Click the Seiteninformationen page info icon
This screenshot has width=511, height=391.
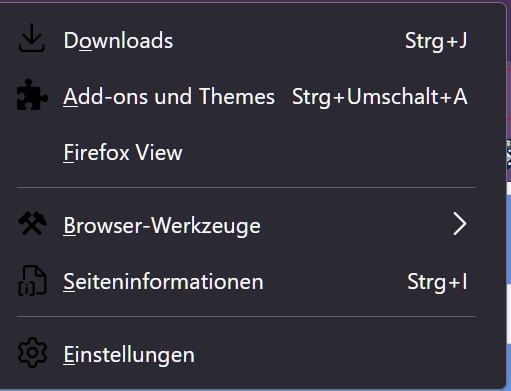click(32, 281)
